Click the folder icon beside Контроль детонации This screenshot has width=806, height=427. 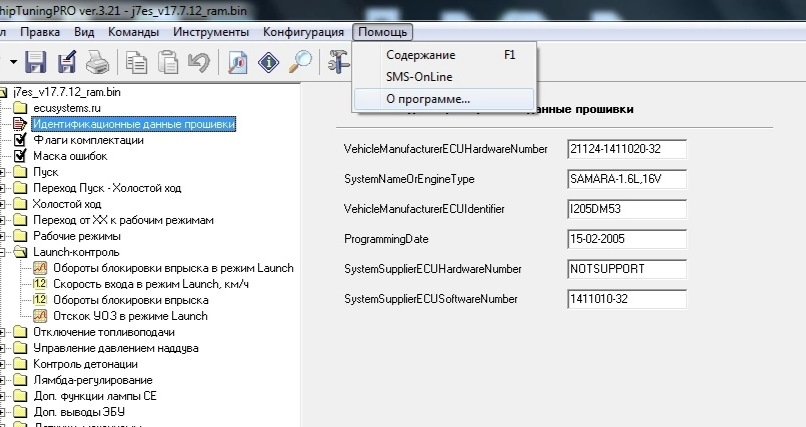[x=20, y=364]
